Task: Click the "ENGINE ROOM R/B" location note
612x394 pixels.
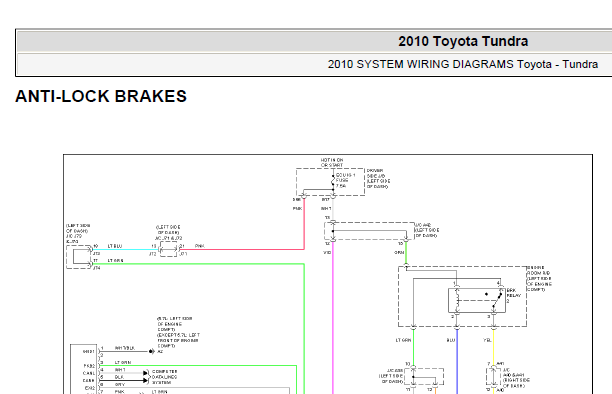Action: (x=539, y=278)
